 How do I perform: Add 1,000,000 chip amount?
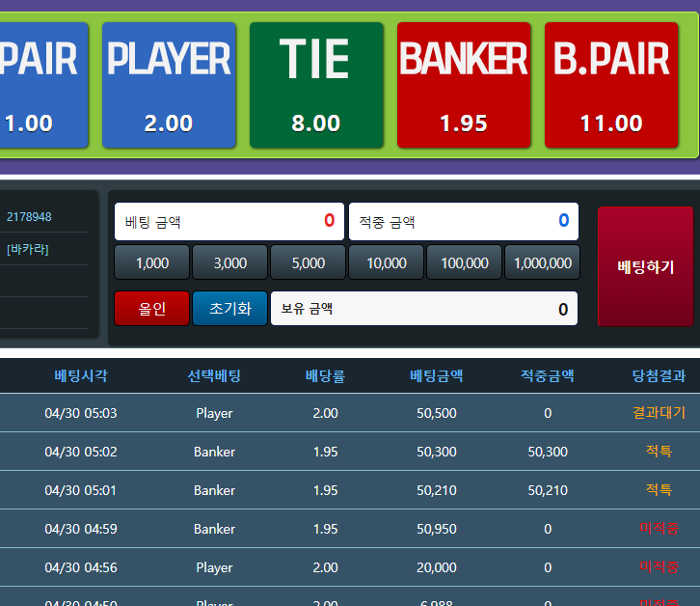[542, 262]
